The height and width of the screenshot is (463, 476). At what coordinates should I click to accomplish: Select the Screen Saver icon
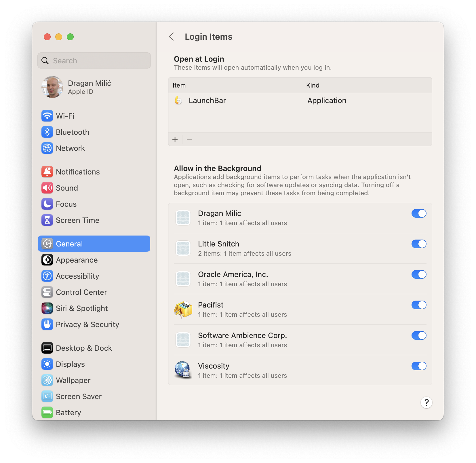point(47,396)
